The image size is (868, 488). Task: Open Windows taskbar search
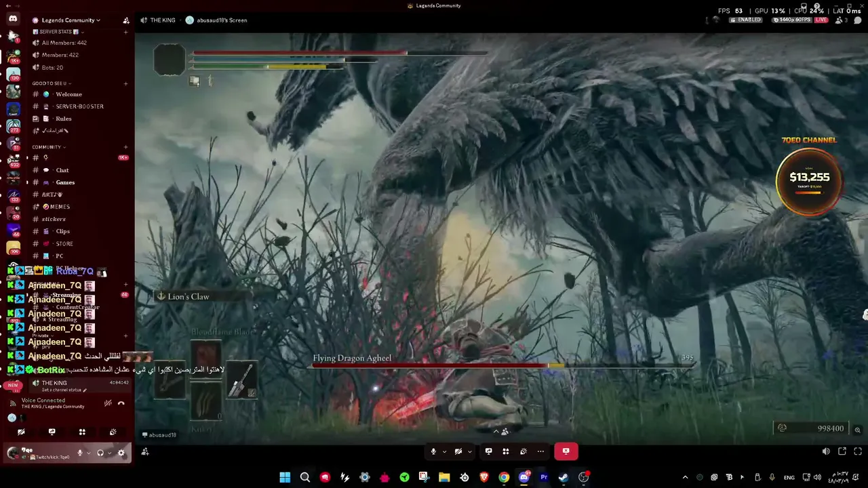[305, 477]
